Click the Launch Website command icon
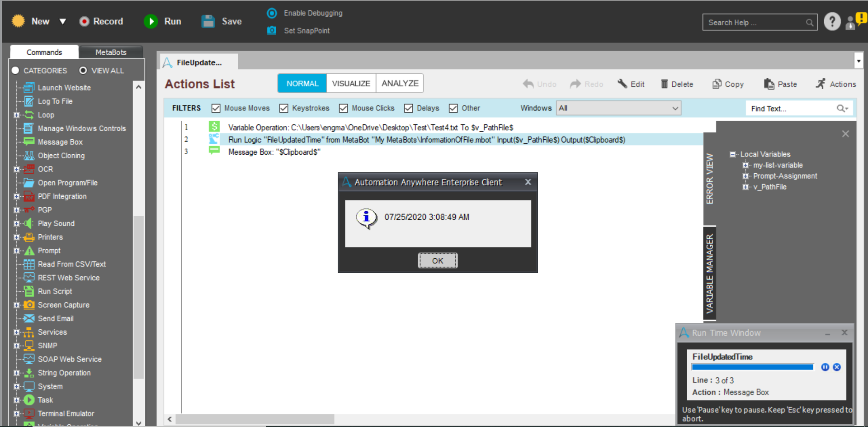Image resolution: width=868 pixels, height=427 pixels. pos(29,87)
